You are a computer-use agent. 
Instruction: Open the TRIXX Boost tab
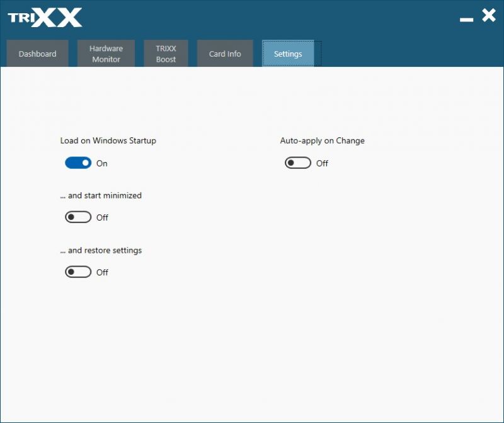point(166,54)
